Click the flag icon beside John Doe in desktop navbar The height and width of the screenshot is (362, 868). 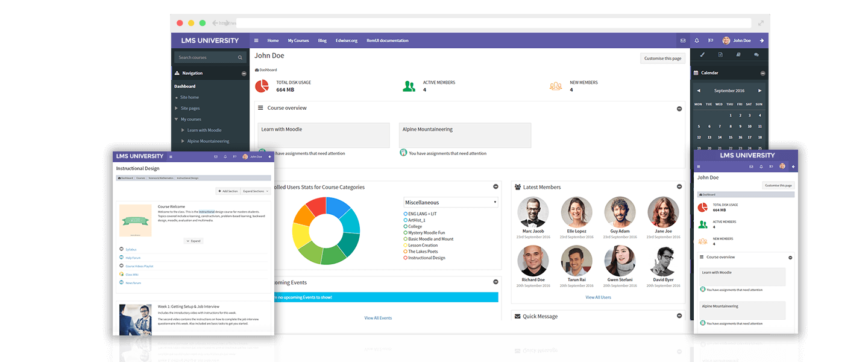click(x=711, y=40)
